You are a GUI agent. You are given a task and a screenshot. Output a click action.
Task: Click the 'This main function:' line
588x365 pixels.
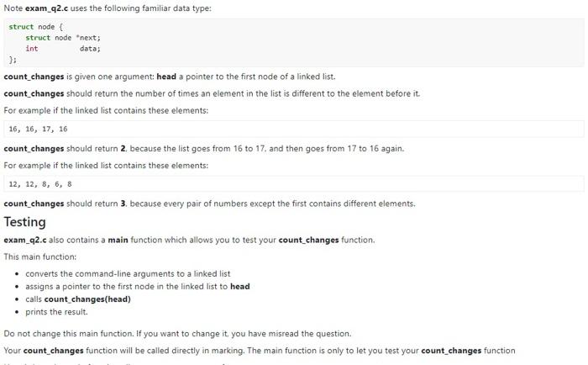[x=40, y=257]
